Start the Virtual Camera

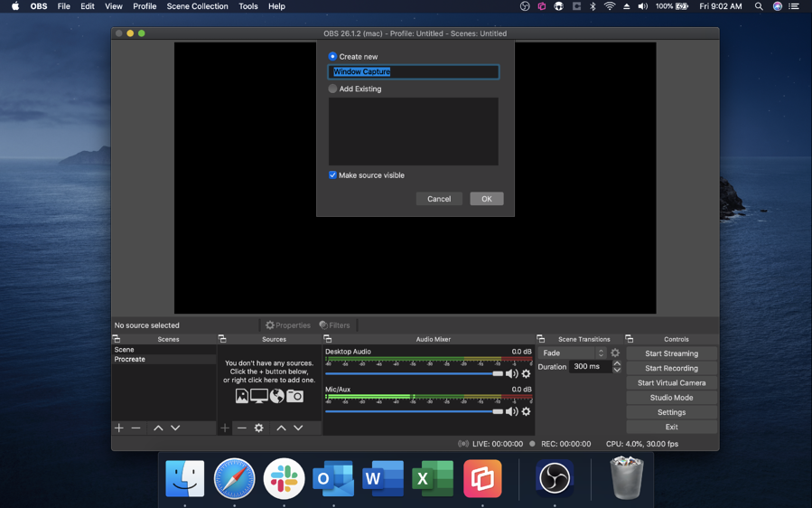click(672, 382)
